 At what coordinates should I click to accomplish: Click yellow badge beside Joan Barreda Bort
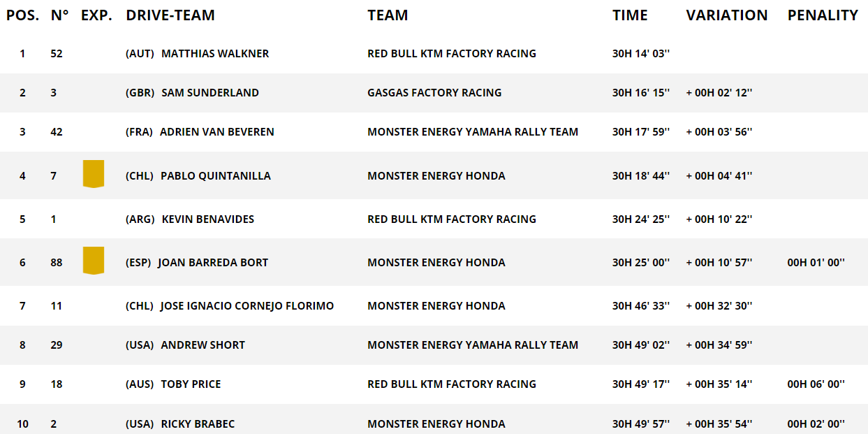click(93, 260)
